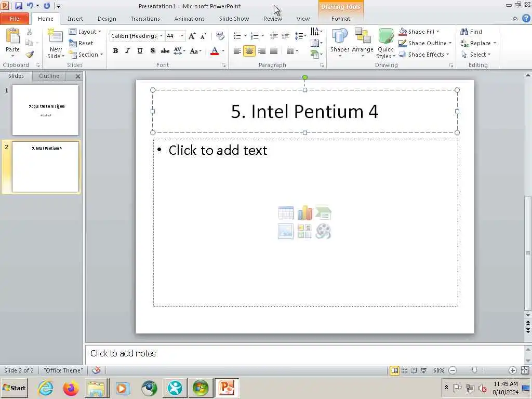This screenshot has height=399, width=532.
Task: Switch to the Outline pane tab
Action: point(49,76)
